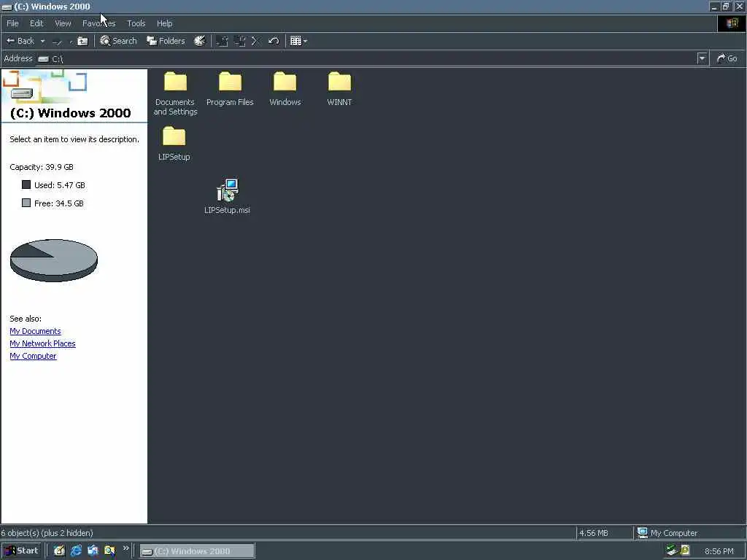Open the File menu
This screenshot has height=560, width=747.
(x=13, y=23)
